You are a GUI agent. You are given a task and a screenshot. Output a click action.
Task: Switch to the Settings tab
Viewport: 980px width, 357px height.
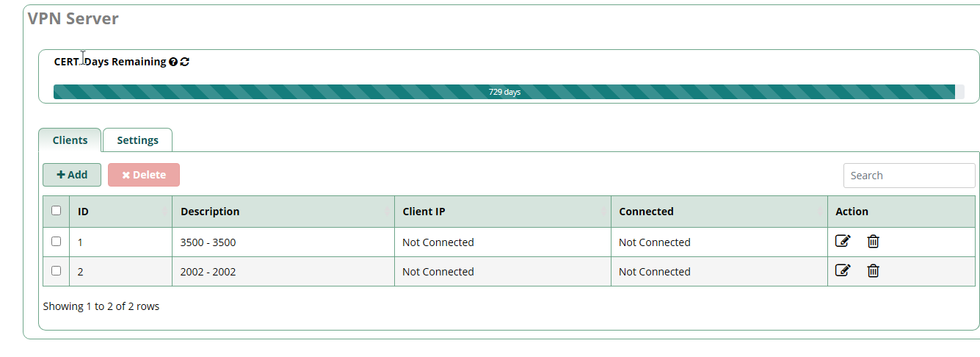click(x=137, y=140)
